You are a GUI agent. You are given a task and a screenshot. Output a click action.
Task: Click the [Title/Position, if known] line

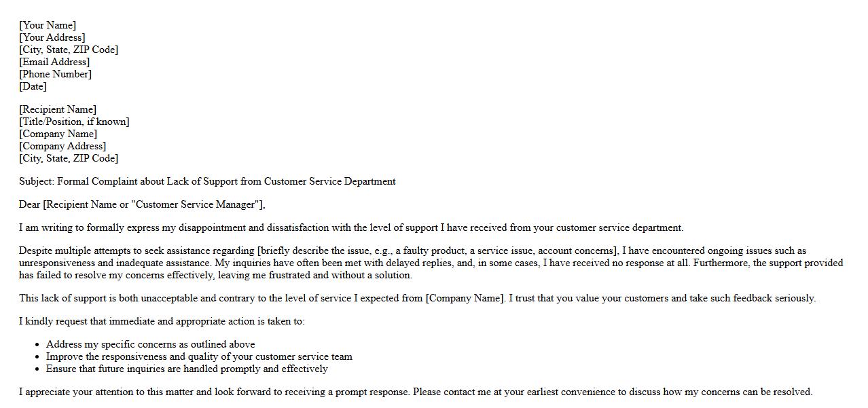pos(74,122)
